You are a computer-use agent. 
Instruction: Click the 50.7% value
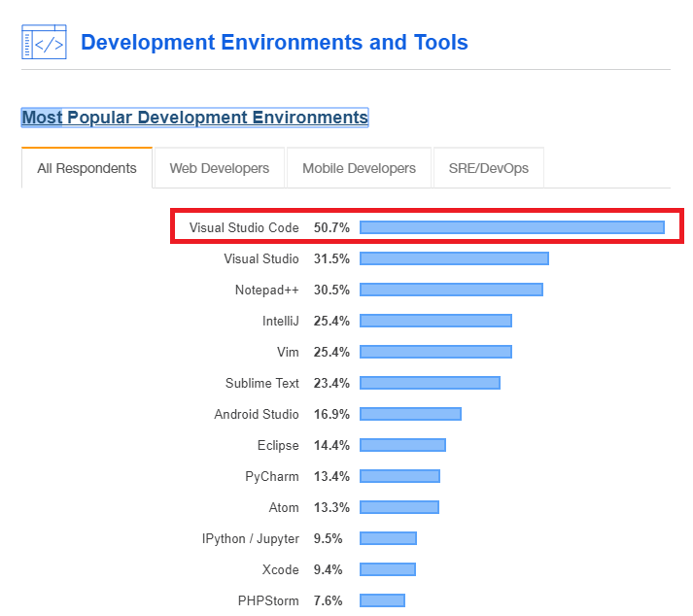331,227
